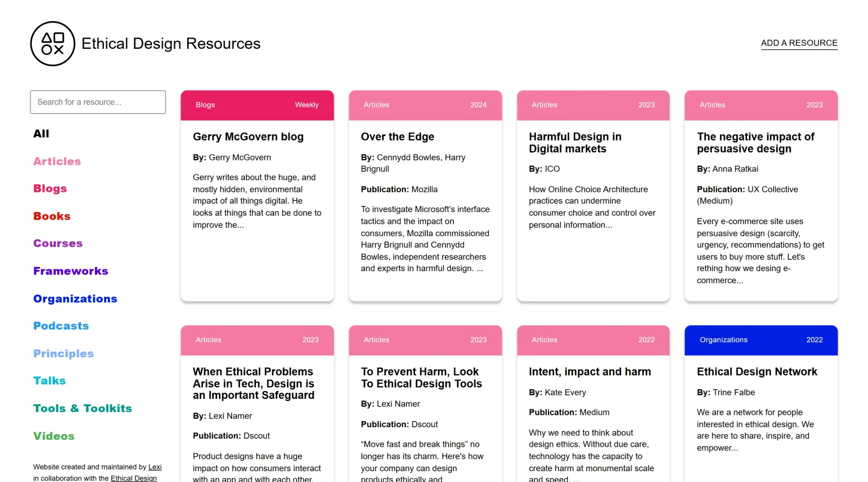Click the 'We are a network for people' description
The image size is (868, 482).
coord(755,430)
